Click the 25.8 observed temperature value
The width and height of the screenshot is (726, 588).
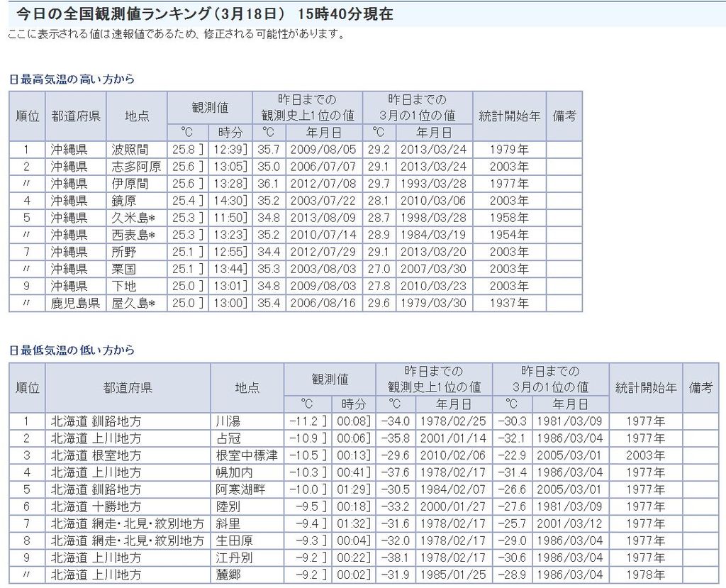pyautogui.click(x=184, y=150)
